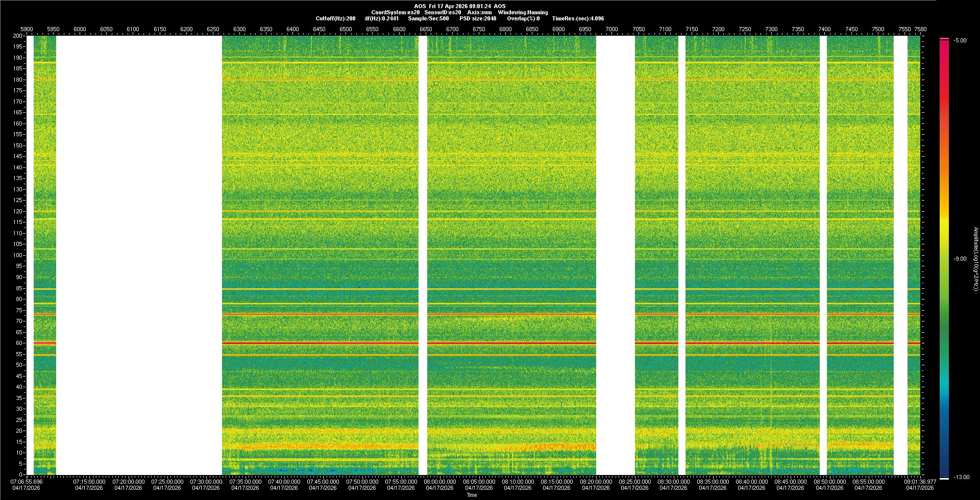The width and height of the screenshot is (980, 500).
Task: Click the 60 Hz frequency axis label
Action: [19, 343]
